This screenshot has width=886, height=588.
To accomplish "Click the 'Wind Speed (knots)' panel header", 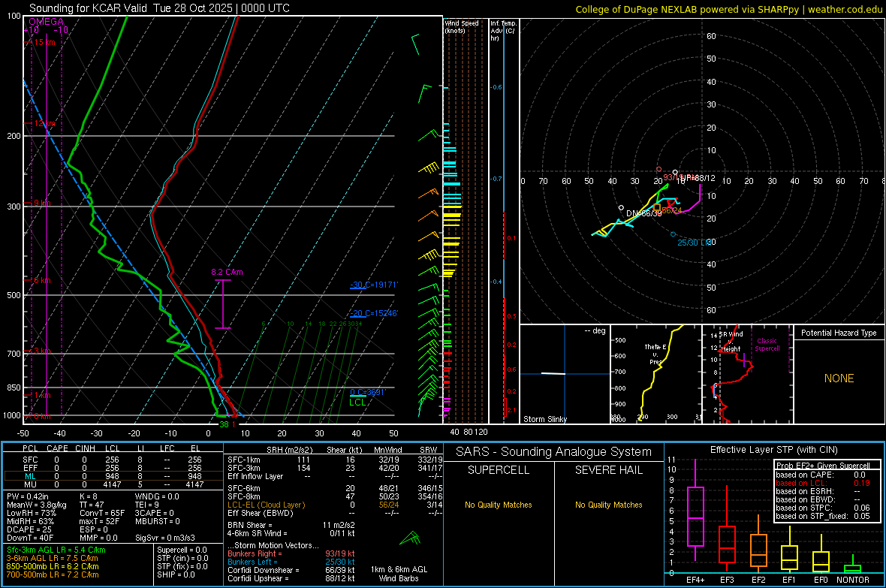I will pos(462,26).
